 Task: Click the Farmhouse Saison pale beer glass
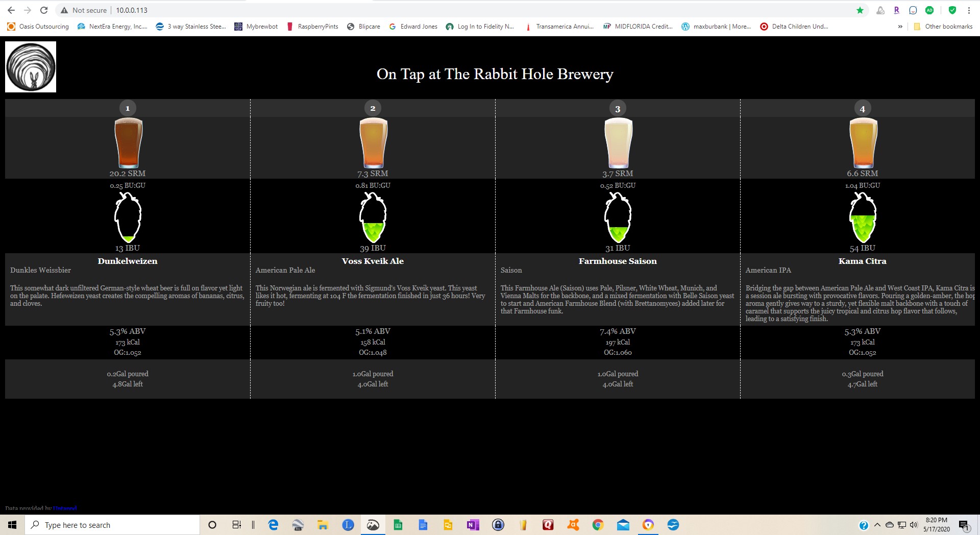point(618,143)
